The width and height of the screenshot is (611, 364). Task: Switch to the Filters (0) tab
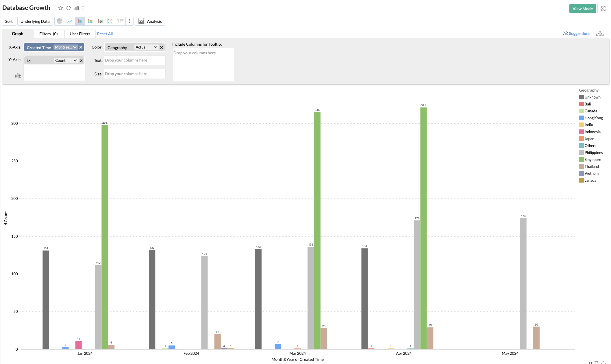point(48,34)
